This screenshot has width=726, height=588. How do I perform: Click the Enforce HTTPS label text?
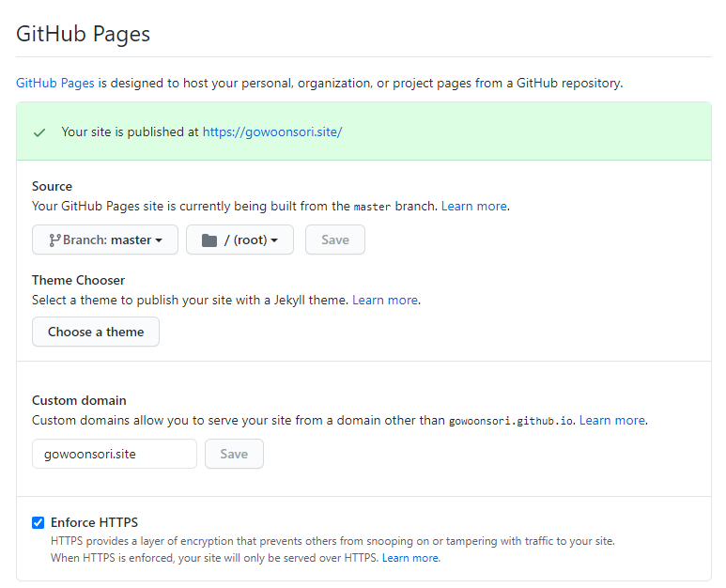click(x=95, y=522)
